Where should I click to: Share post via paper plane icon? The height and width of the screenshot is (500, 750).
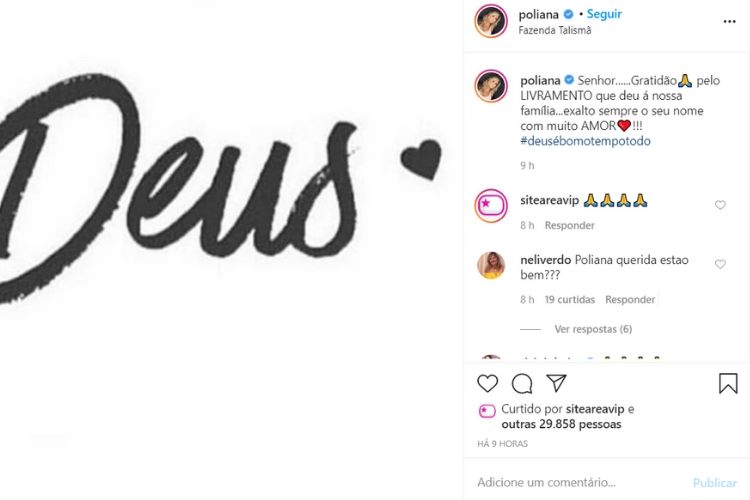pos(556,383)
